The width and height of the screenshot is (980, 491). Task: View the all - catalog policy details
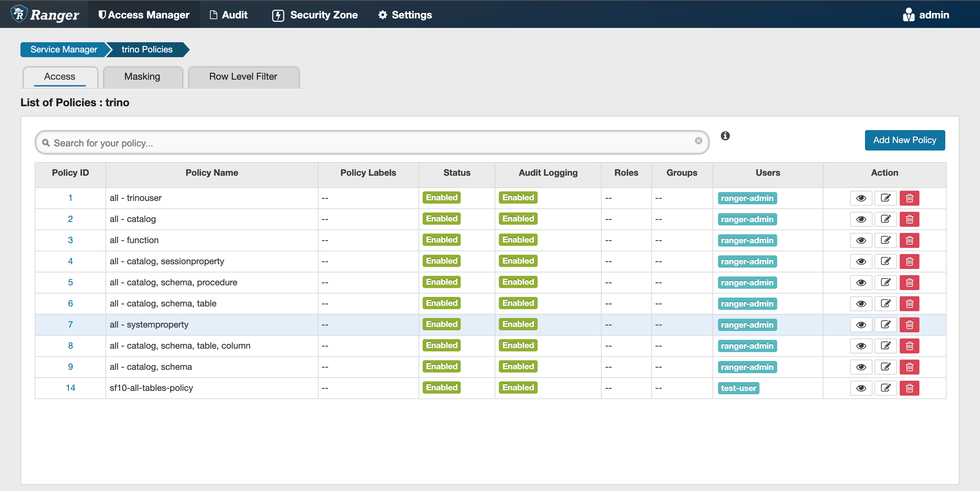(861, 220)
